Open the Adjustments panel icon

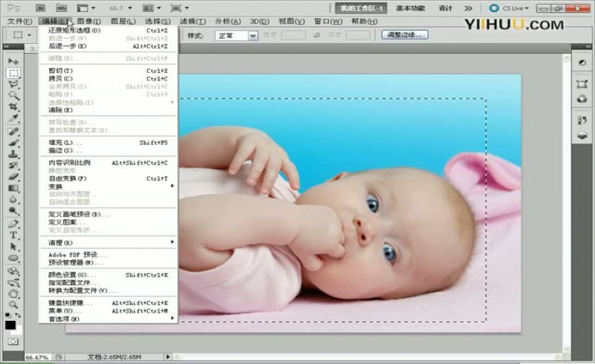tap(582, 63)
